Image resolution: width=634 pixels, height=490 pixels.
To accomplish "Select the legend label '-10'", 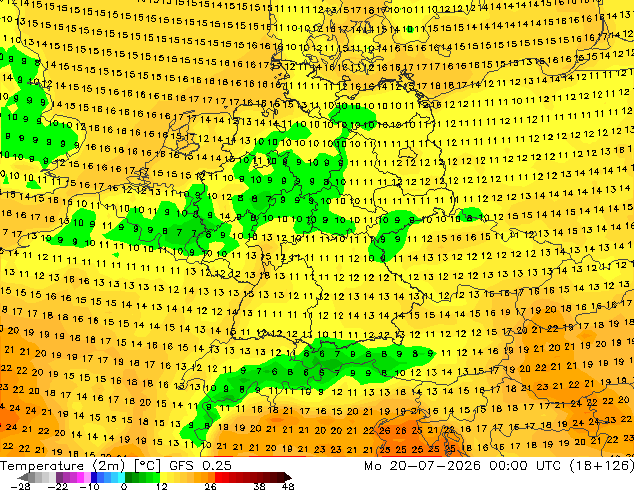I will pyautogui.click(x=89, y=486).
